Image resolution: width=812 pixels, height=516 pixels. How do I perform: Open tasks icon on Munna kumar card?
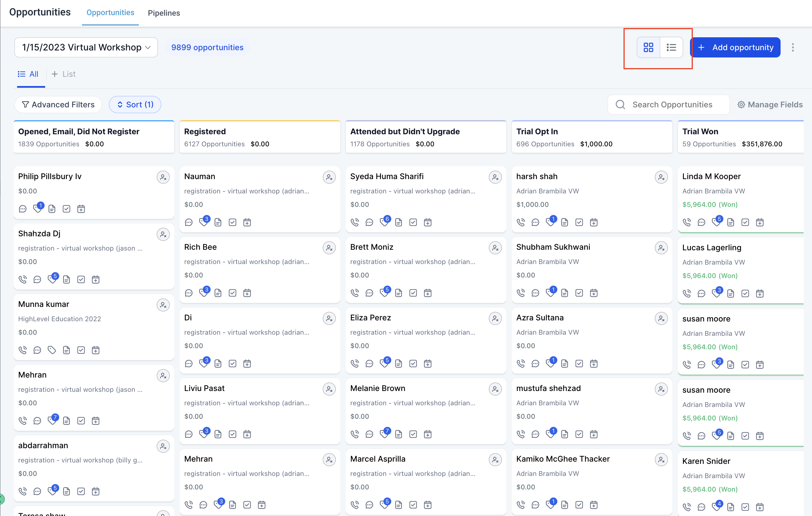coord(81,350)
